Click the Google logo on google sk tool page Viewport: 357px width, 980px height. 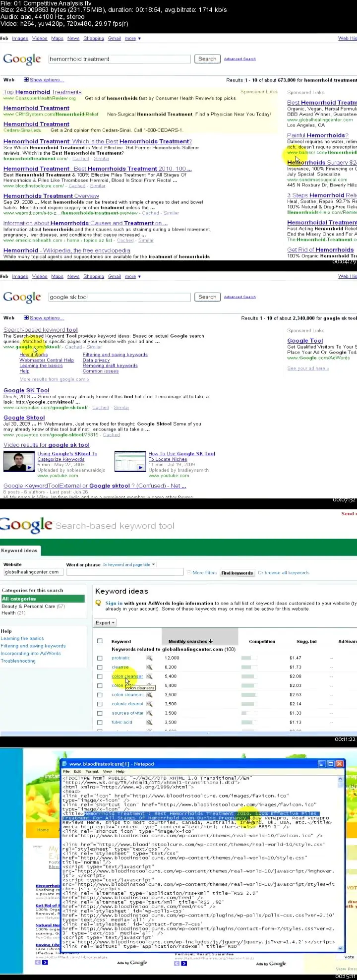point(22,297)
